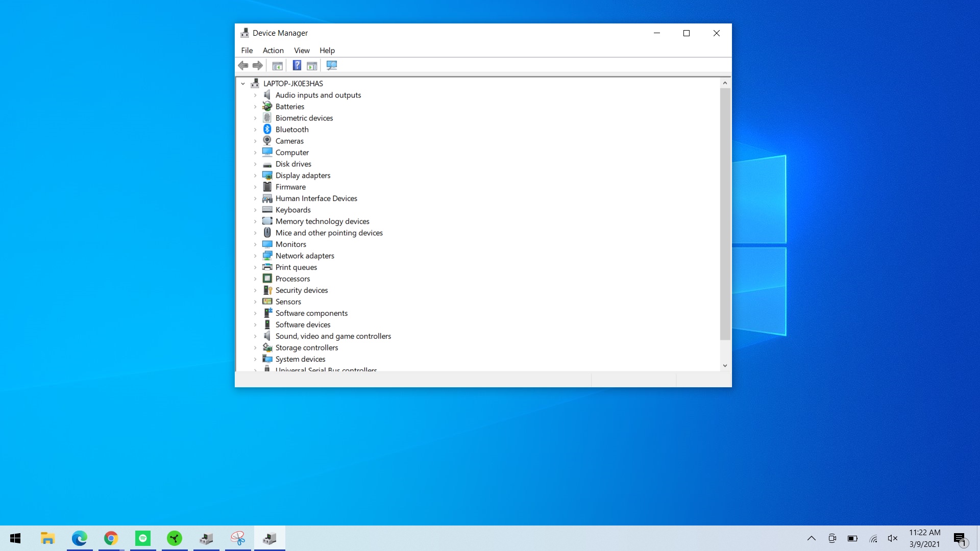Click the forward navigation arrow icon

point(258,65)
